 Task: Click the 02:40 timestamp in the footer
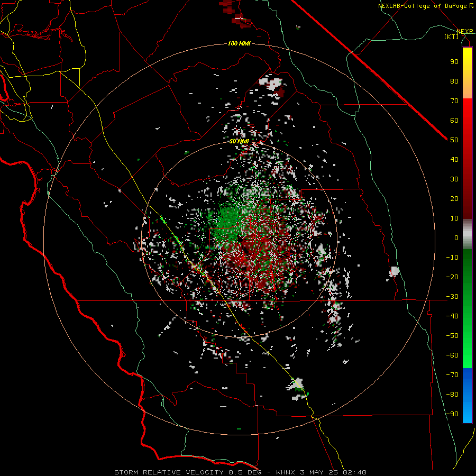click(x=354, y=472)
